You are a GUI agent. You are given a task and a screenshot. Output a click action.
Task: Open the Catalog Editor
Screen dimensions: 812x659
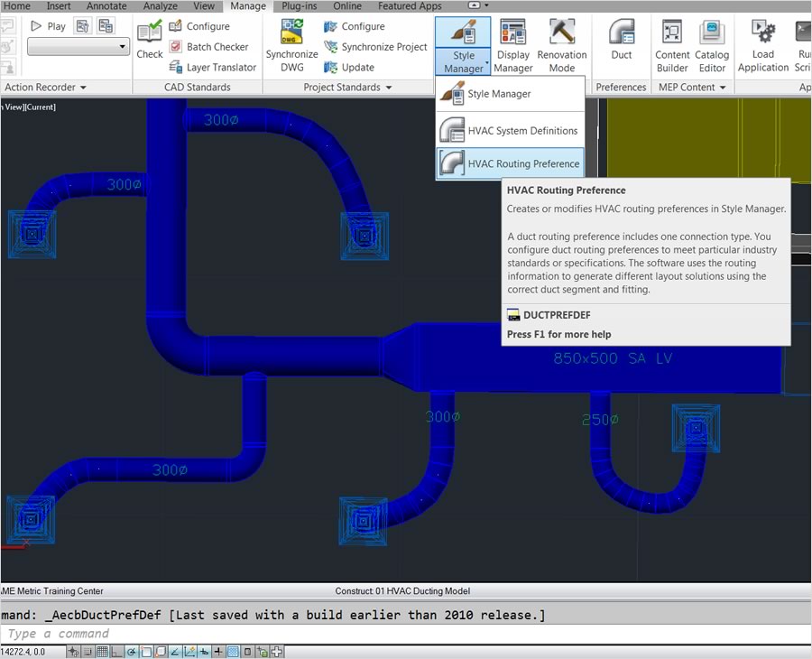pyautogui.click(x=712, y=45)
